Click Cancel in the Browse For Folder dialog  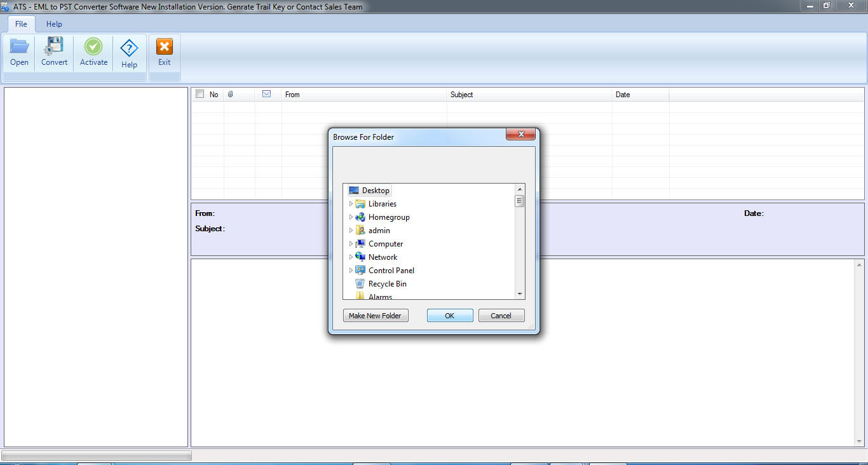(501, 316)
